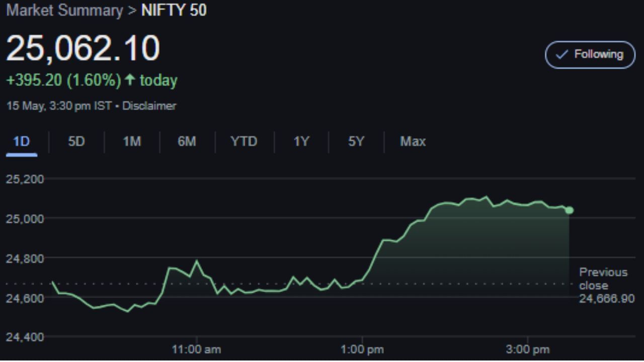Select the YTD chart range
This screenshot has height=362, width=644.
244,142
